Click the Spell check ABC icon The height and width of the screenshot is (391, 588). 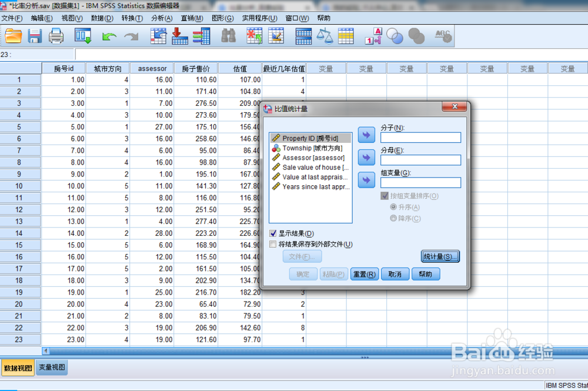click(x=443, y=36)
